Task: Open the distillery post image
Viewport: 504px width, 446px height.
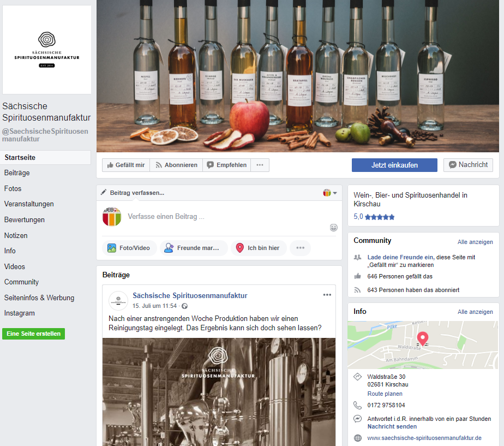Action: coord(219,392)
